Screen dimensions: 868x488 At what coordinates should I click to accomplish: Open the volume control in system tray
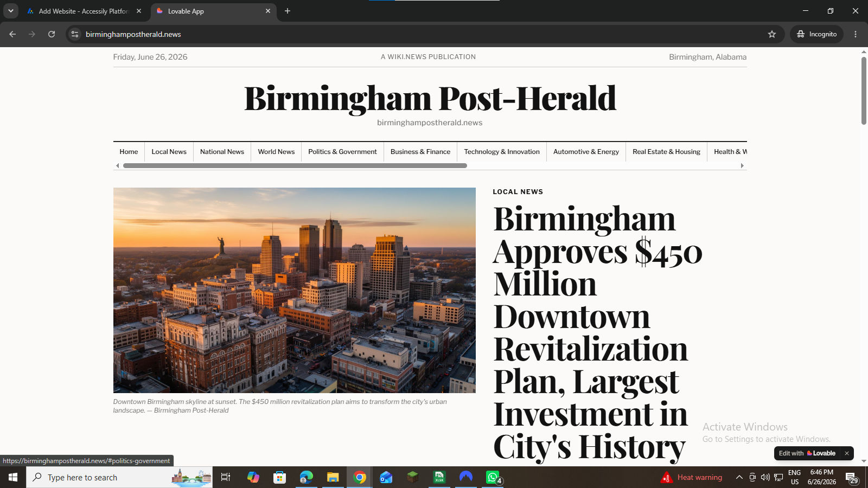point(765,477)
